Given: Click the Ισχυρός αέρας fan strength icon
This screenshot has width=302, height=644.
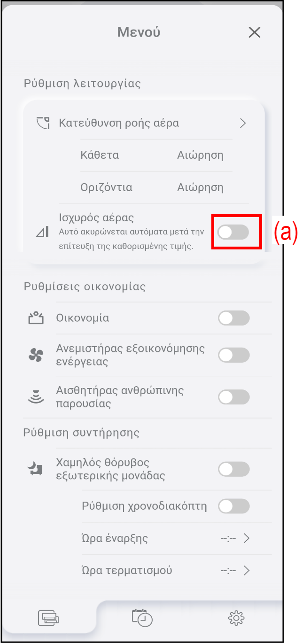Looking at the screenshot, I should [x=42, y=232].
